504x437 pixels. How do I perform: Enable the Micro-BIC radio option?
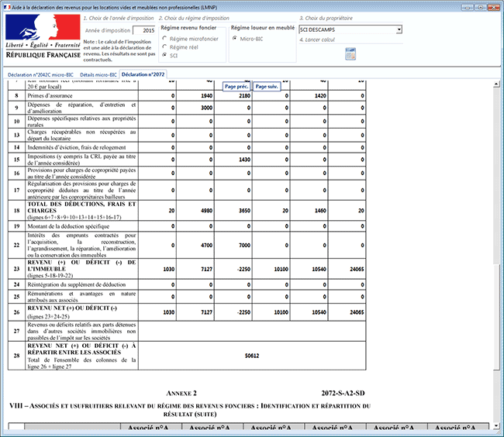[235, 37]
